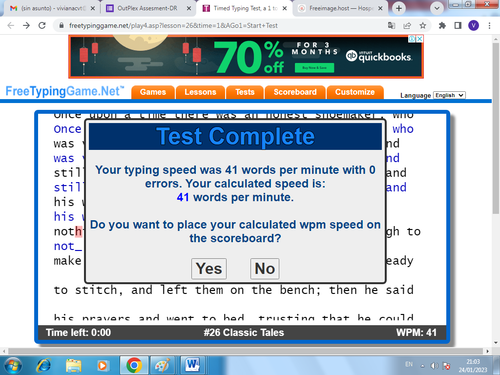Click the Time left: 0:00 status text
The width and height of the screenshot is (500, 375).
(x=78, y=333)
